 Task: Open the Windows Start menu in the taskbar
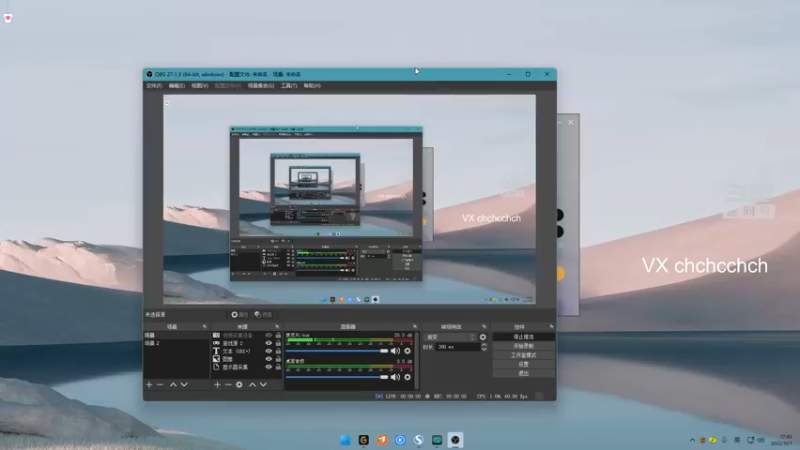pos(345,440)
